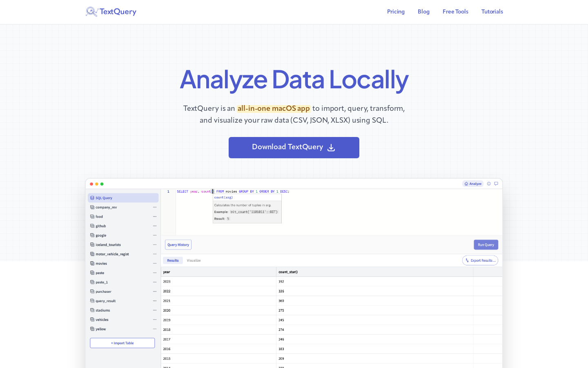Click the table icon for paste_1
The width and height of the screenshot is (588, 368).
pos(92,282)
